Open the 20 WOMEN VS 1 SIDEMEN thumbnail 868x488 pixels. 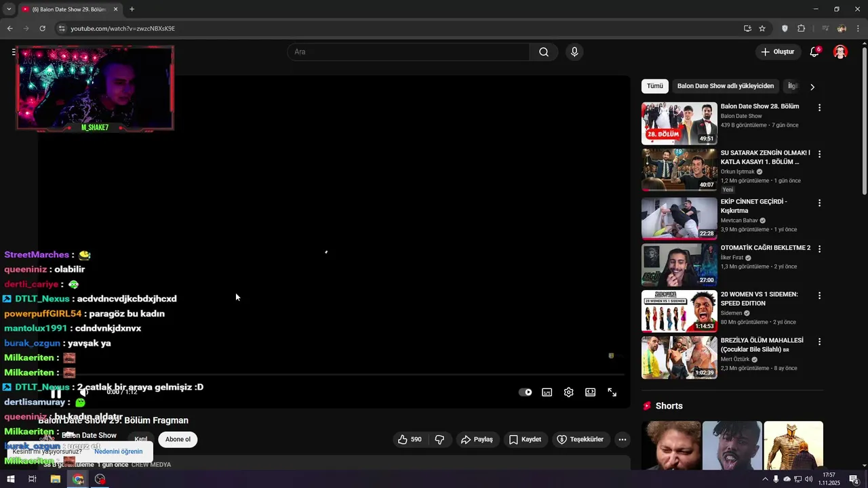pos(679,311)
